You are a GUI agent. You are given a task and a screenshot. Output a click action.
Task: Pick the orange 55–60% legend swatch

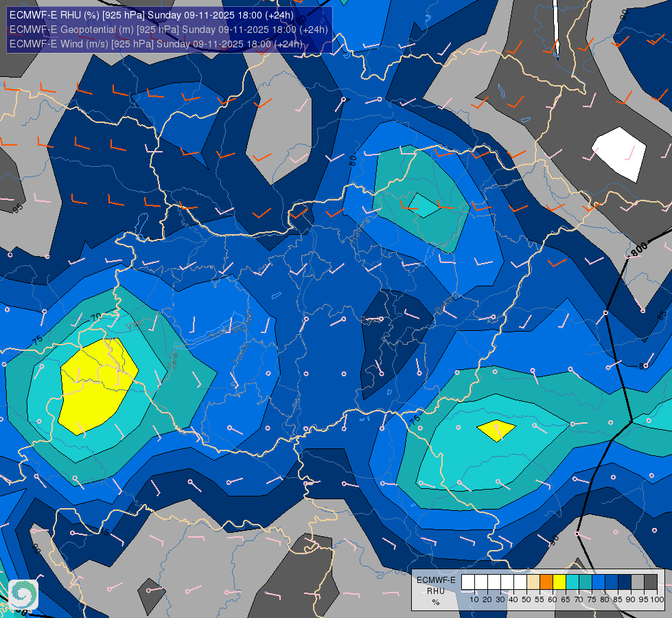click(x=546, y=582)
